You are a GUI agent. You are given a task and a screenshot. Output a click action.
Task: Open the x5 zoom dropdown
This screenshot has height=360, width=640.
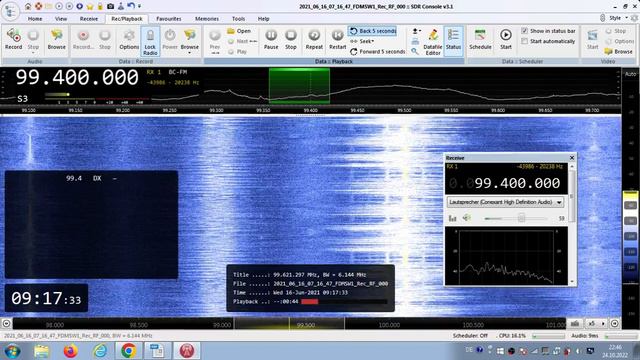tap(596, 323)
